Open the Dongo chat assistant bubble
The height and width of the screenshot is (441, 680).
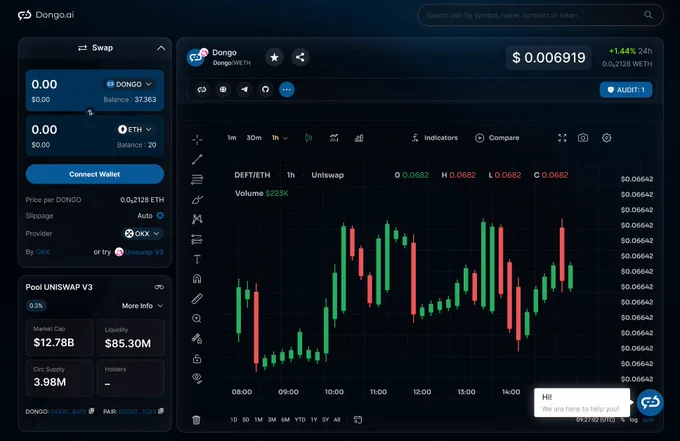tap(650, 402)
